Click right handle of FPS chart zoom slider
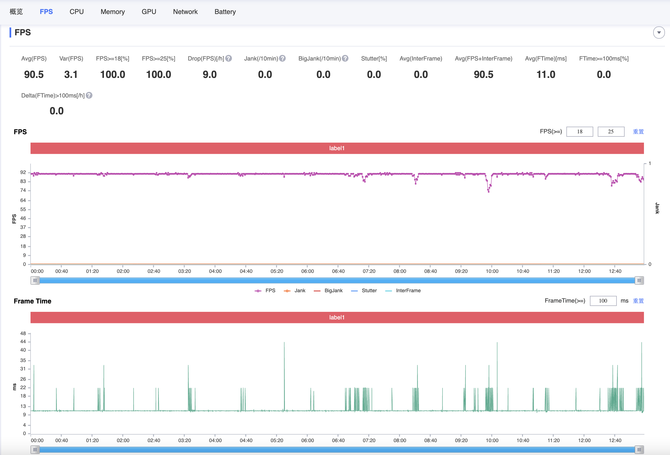The width and height of the screenshot is (670, 455). pyautogui.click(x=639, y=281)
